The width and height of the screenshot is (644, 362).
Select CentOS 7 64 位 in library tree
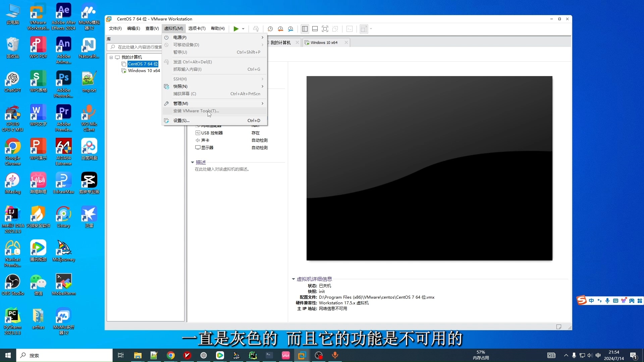coord(143,64)
